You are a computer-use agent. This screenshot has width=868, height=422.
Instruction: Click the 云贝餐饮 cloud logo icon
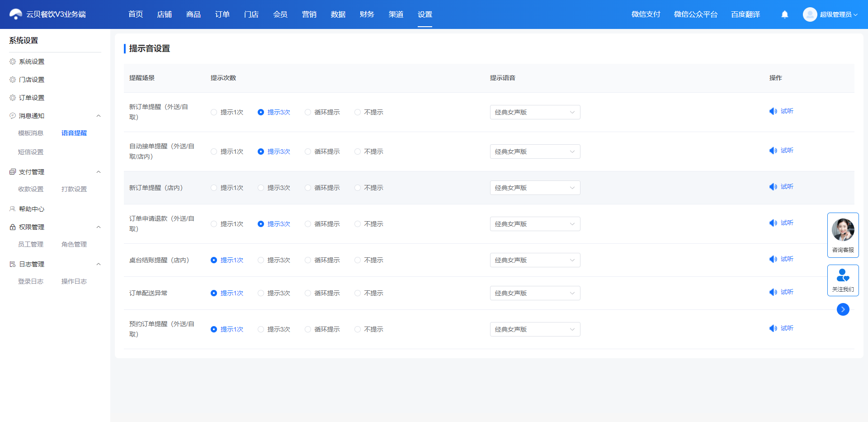(16, 14)
